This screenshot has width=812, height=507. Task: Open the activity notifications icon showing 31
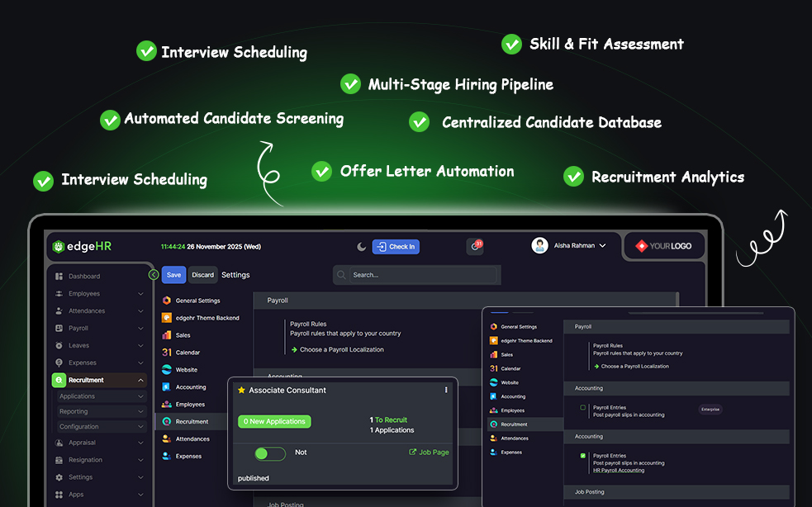tap(475, 246)
